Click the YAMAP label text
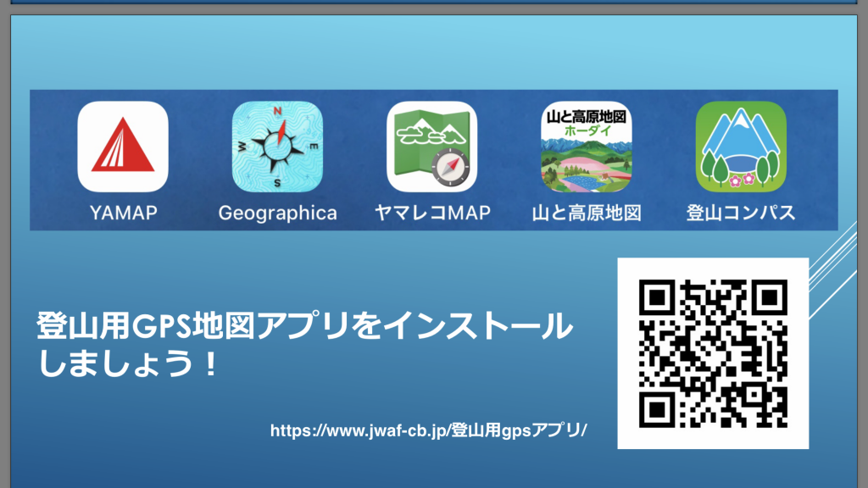 124,213
